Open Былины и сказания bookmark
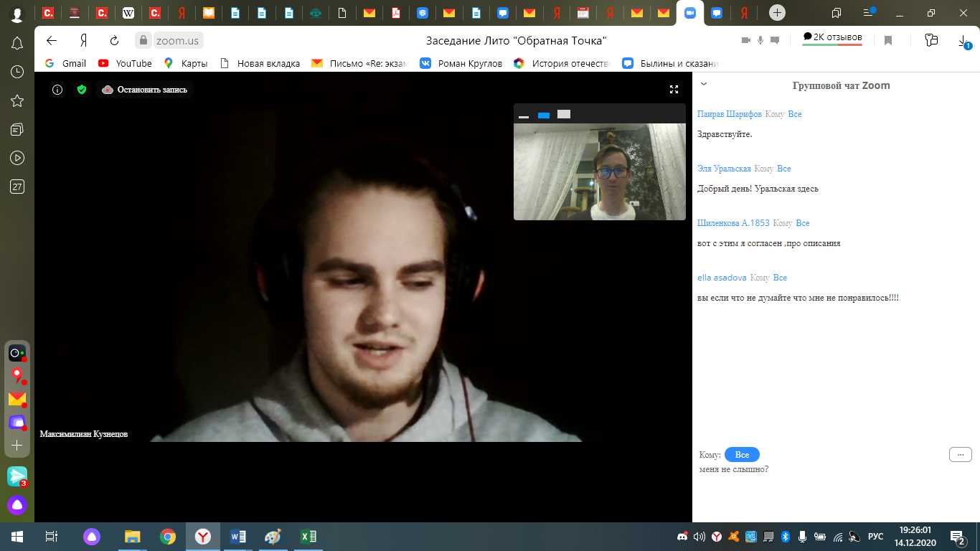 (670, 63)
